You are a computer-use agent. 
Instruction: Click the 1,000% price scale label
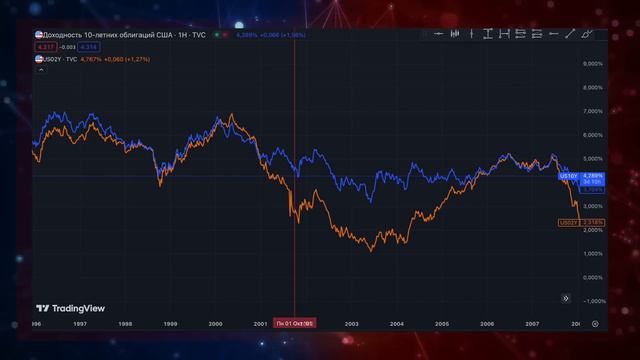(x=593, y=254)
